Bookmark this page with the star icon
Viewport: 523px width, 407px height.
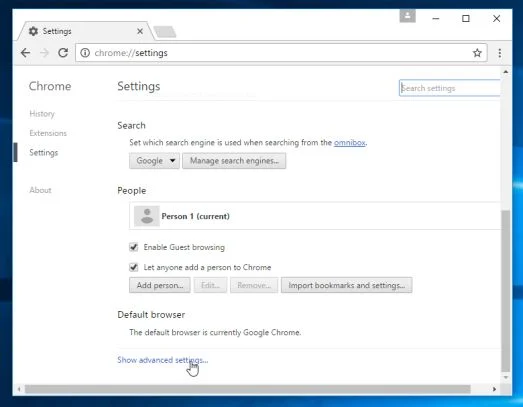[477, 53]
